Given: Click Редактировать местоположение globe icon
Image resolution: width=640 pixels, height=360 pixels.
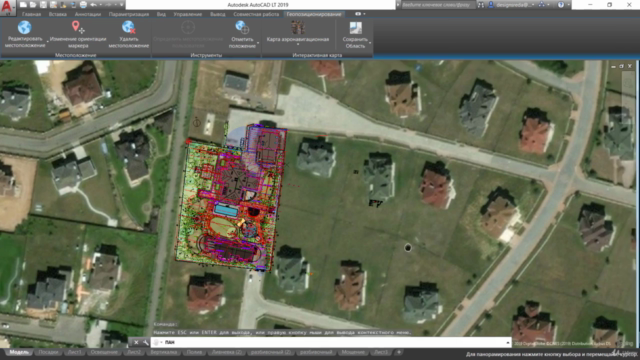Looking at the screenshot, I should tap(24, 28).
